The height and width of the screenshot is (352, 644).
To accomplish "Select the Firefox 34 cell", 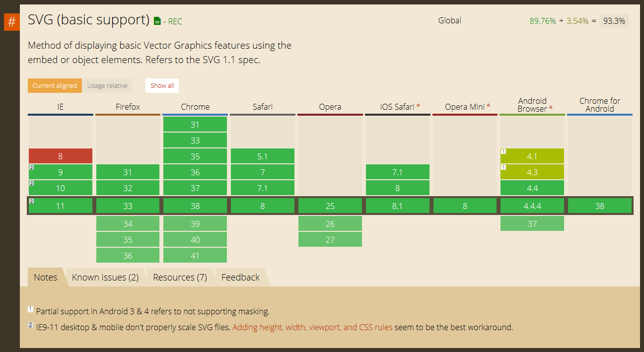I will click(x=128, y=223).
